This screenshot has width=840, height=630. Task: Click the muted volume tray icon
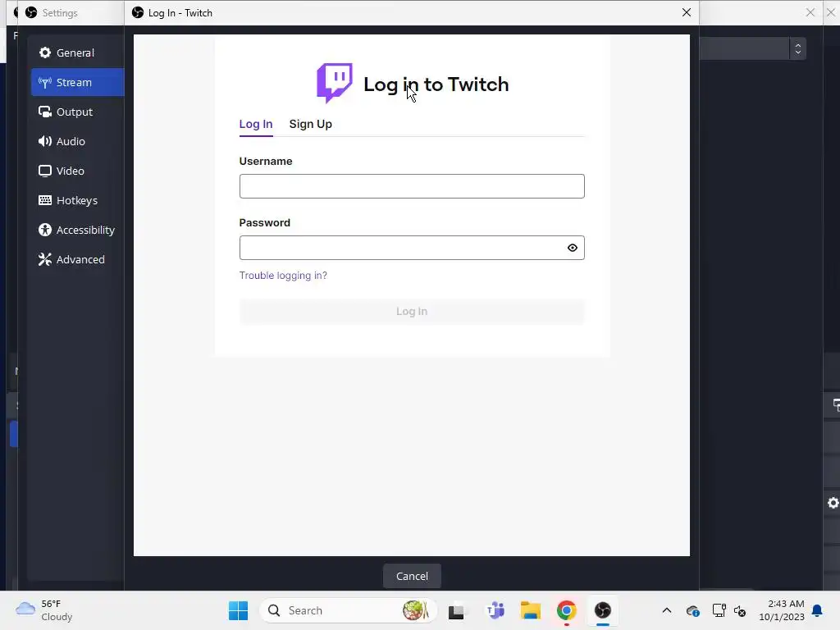pyautogui.click(x=740, y=610)
